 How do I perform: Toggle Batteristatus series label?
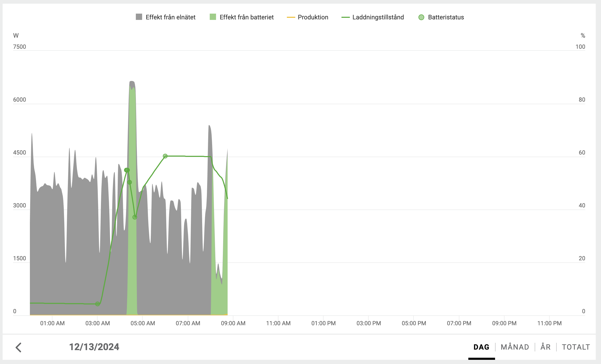click(446, 17)
